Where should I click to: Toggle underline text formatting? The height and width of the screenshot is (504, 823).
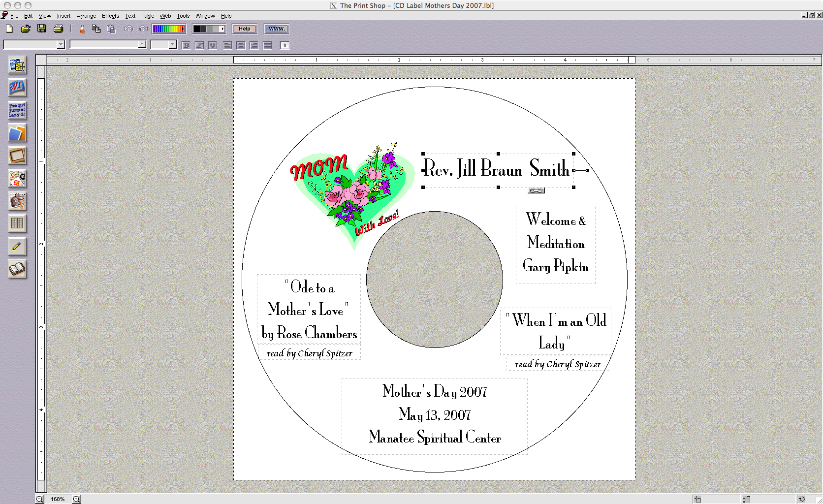pyautogui.click(x=212, y=45)
